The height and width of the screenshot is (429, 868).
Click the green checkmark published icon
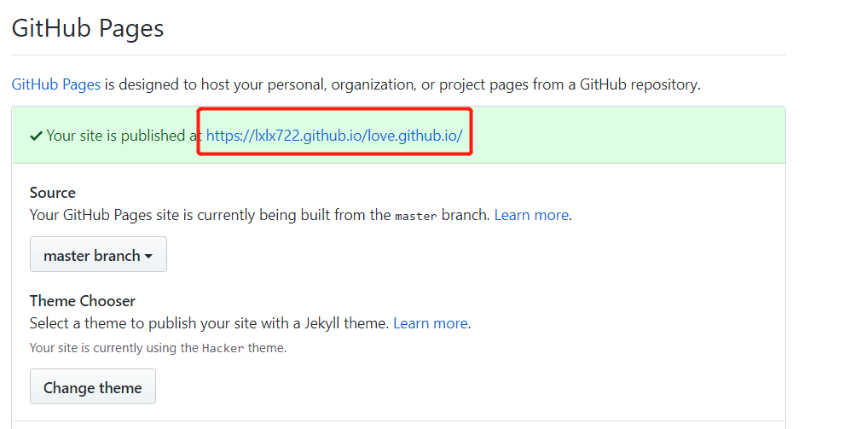coord(36,136)
